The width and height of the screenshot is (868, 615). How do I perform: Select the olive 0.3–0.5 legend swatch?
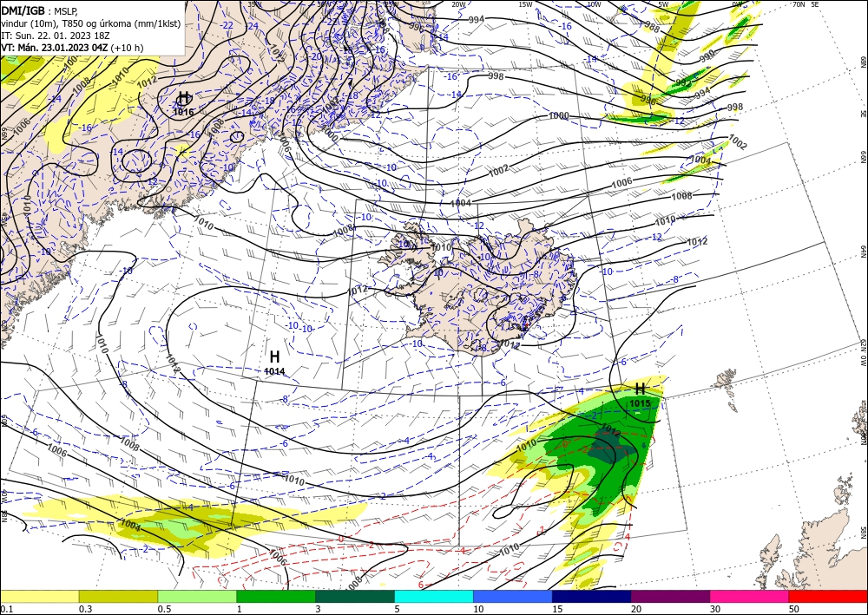point(118,596)
